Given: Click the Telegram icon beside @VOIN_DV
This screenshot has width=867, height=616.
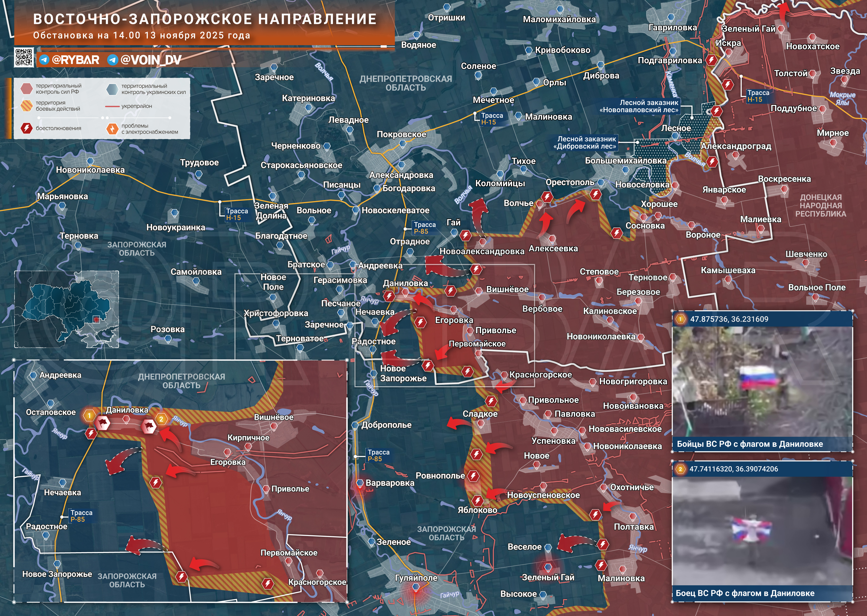Looking at the screenshot, I should (112, 60).
